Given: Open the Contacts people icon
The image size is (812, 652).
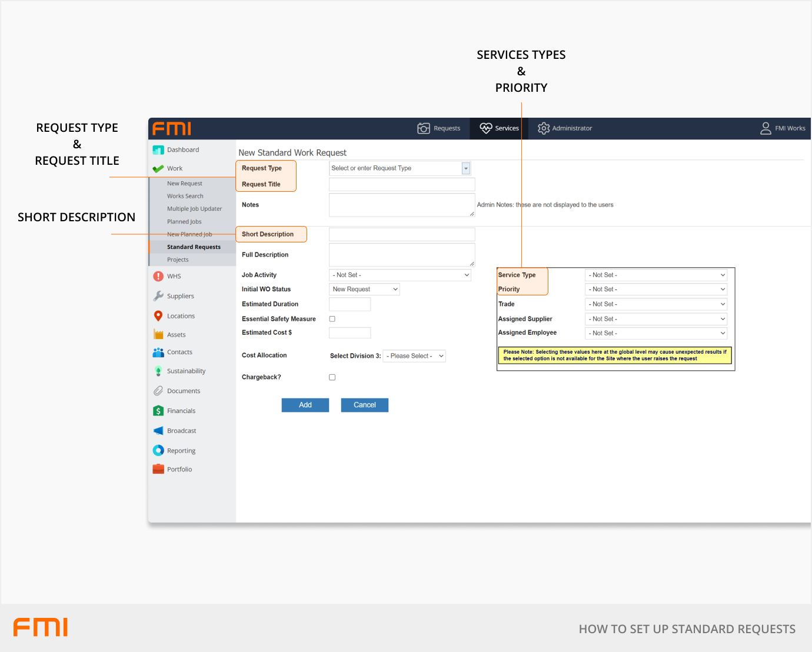Looking at the screenshot, I should point(158,352).
